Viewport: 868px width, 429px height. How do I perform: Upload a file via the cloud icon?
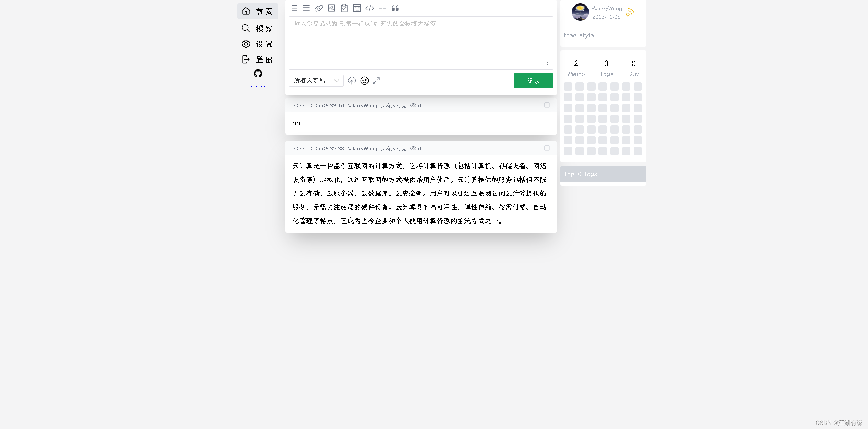point(352,81)
